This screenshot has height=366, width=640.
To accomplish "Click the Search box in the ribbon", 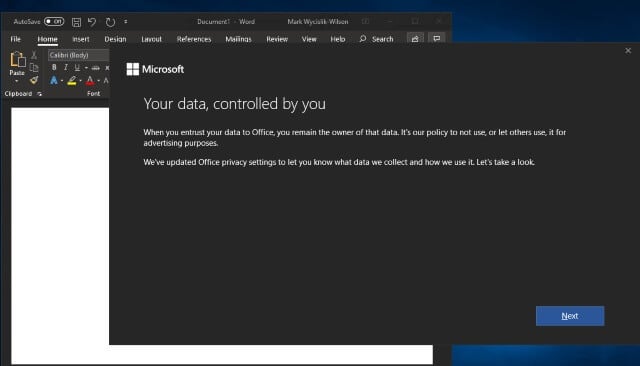I will 376,39.
